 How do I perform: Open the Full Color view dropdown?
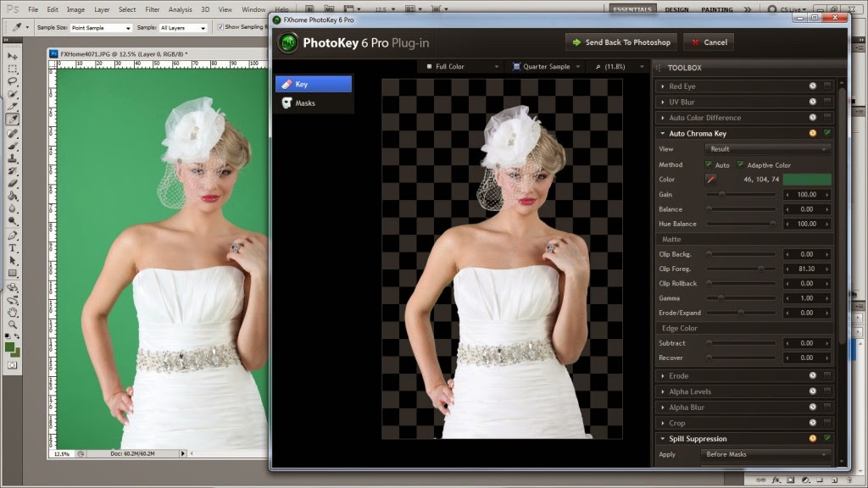(x=462, y=66)
